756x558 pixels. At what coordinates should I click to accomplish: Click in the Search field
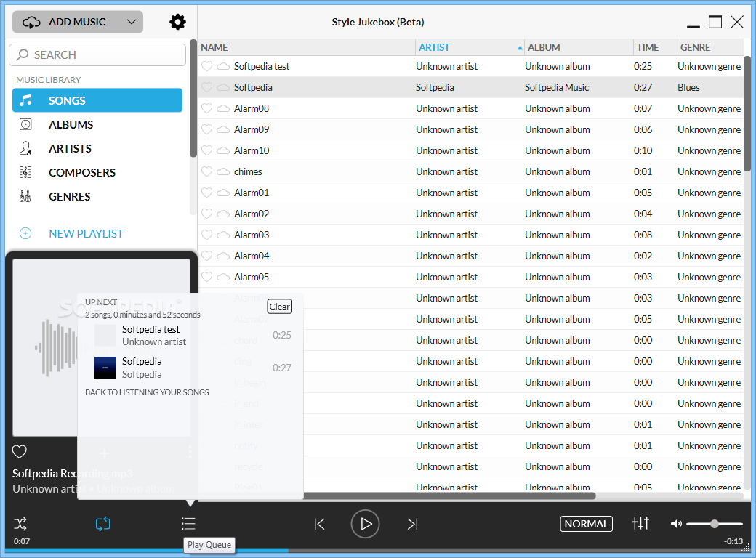(x=97, y=55)
